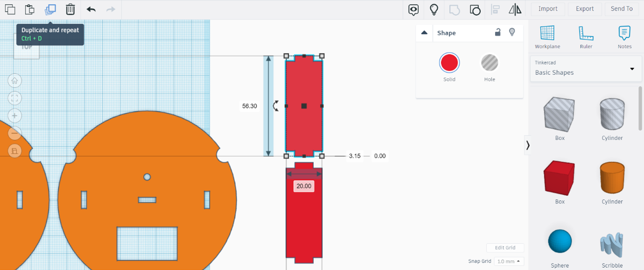The width and height of the screenshot is (644, 270).
Task: Copy the selected shape
Action: (10, 9)
